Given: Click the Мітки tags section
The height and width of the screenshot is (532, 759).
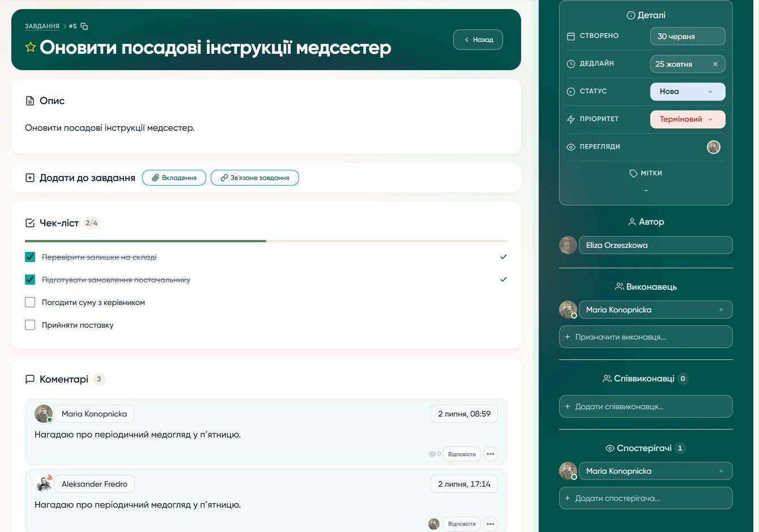Looking at the screenshot, I should pyautogui.click(x=646, y=173).
